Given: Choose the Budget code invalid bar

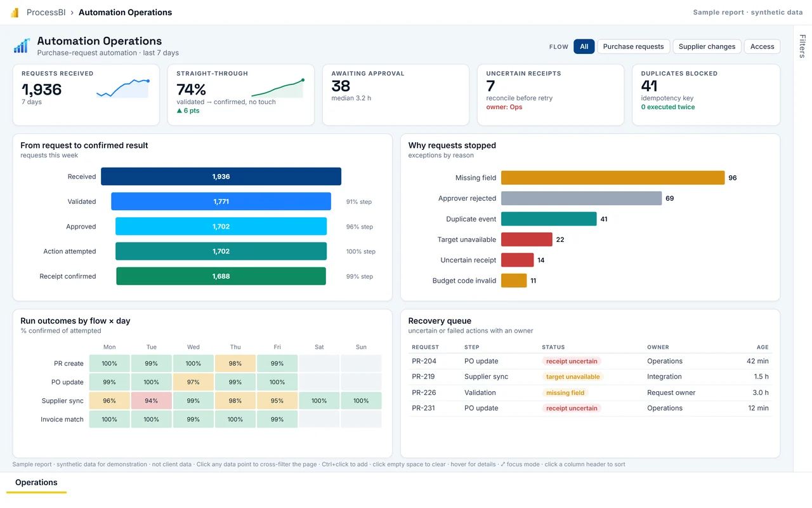Looking at the screenshot, I should (x=514, y=281).
